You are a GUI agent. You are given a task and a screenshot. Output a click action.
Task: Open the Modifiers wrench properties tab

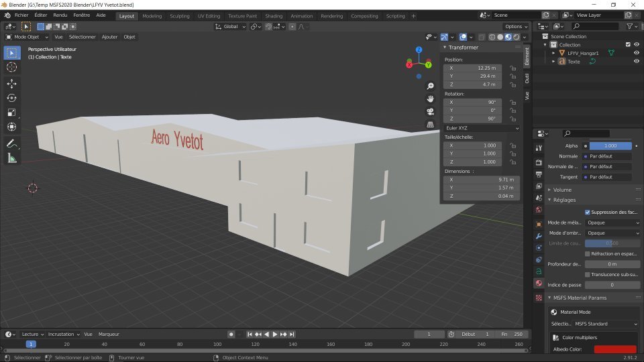tap(538, 236)
